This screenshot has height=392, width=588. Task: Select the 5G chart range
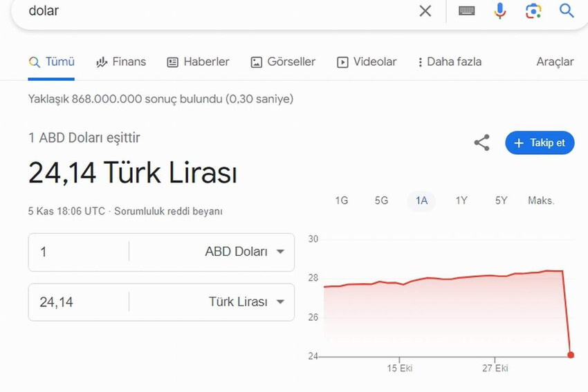[381, 200]
